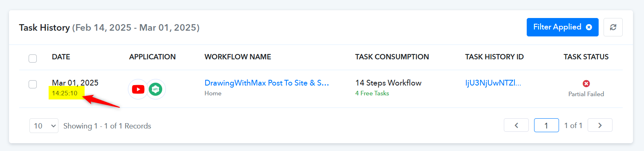This screenshot has width=644, height=151.
Task: Click the page number input field
Action: tap(546, 125)
